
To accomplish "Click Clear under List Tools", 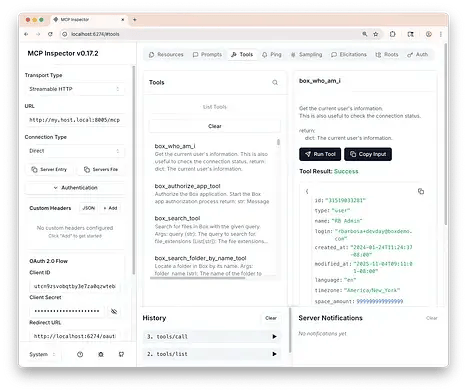I will 215,126.
